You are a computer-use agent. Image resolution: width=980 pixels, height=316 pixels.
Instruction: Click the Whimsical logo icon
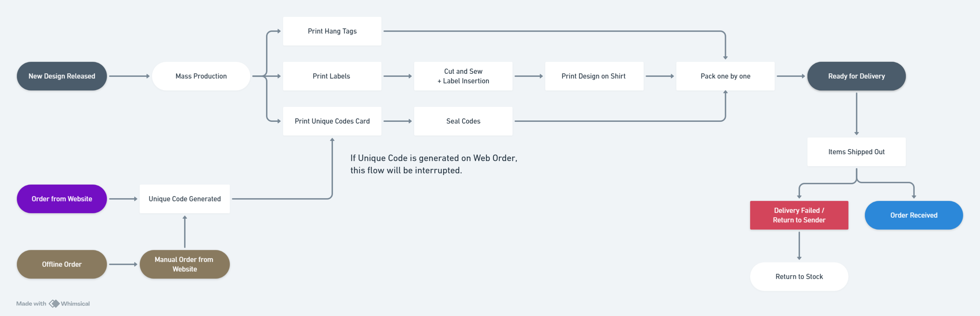[x=54, y=303]
